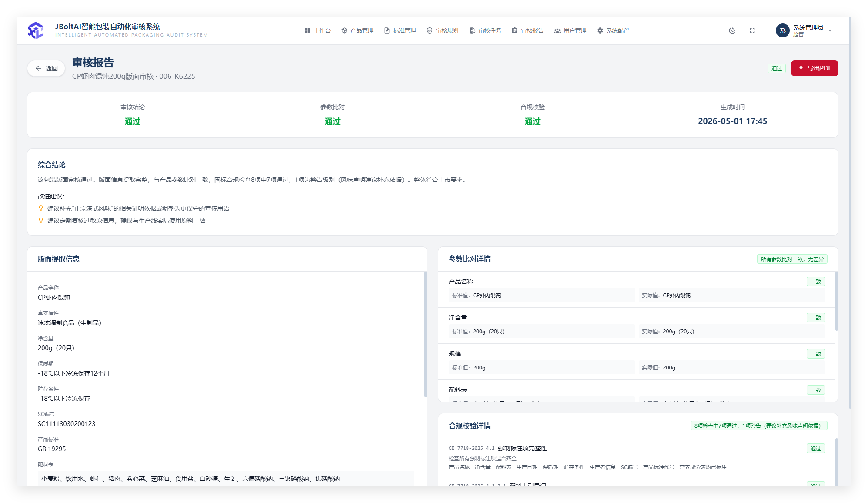This screenshot has height=503, width=868.
Task: Open 审核任务 menu item
Action: click(485, 30)
